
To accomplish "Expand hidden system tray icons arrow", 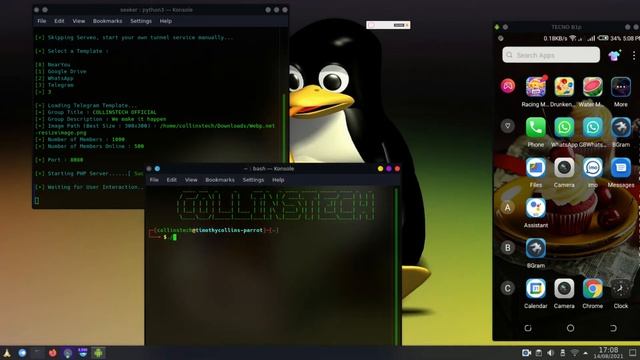I will coord(585,353).
